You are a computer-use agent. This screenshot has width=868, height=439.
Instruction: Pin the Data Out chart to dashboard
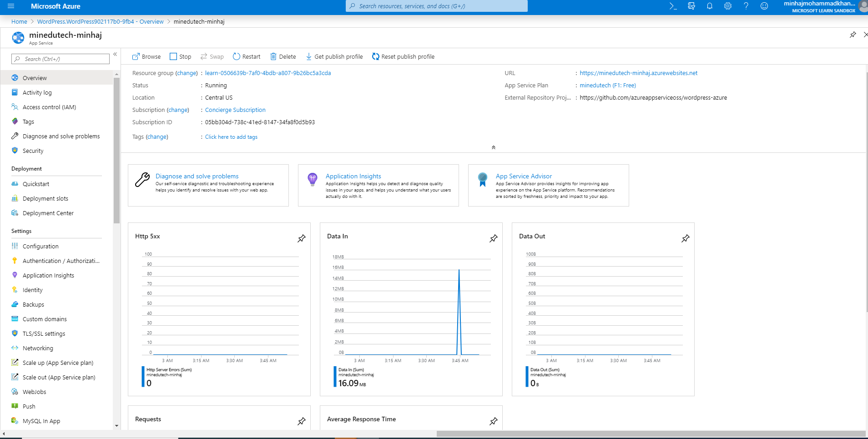(685, 238)
